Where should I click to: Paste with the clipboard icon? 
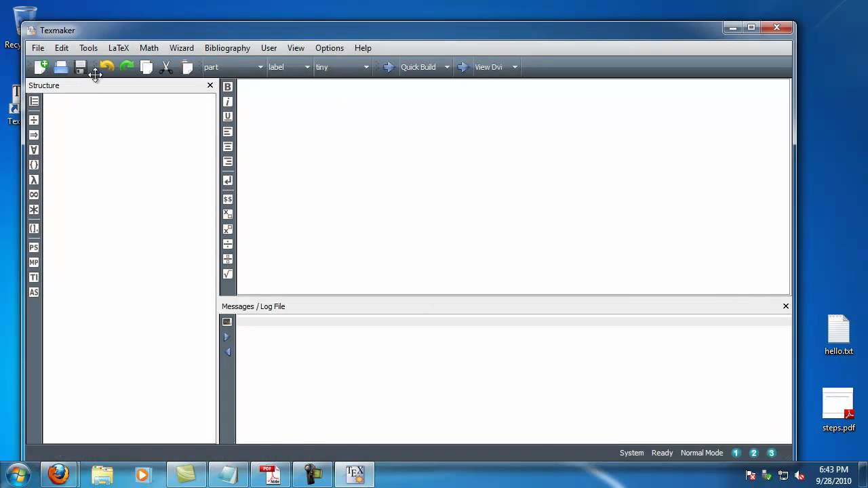pyautogui.click(x=187, y=66)
